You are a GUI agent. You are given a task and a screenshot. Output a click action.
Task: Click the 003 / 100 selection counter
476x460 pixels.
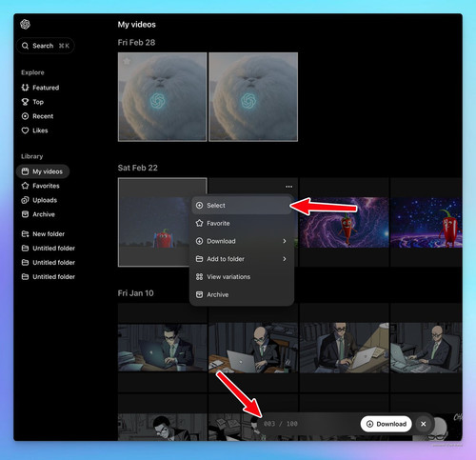pyautogui.click(x=281, y=424)
